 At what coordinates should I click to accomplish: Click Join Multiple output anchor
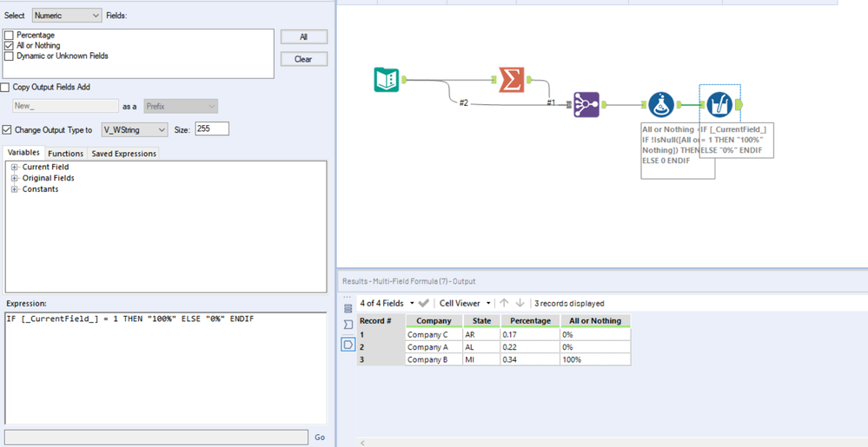point(604,104)
